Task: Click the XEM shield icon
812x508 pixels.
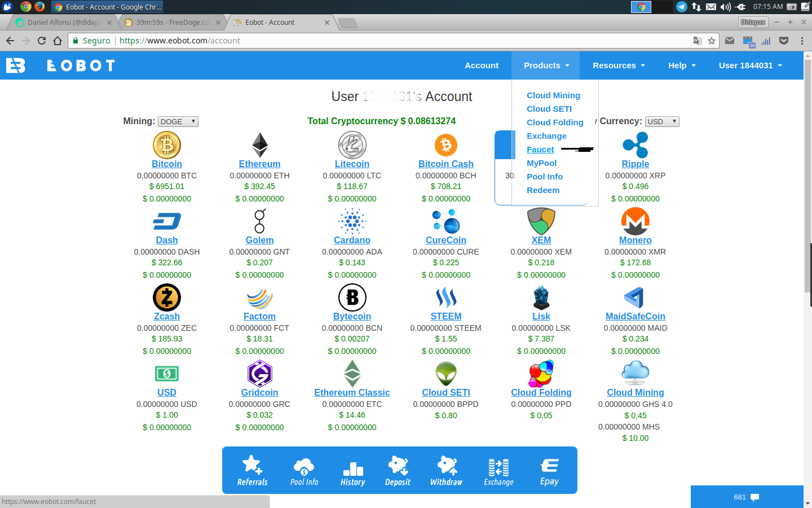Action: (541, 221)
